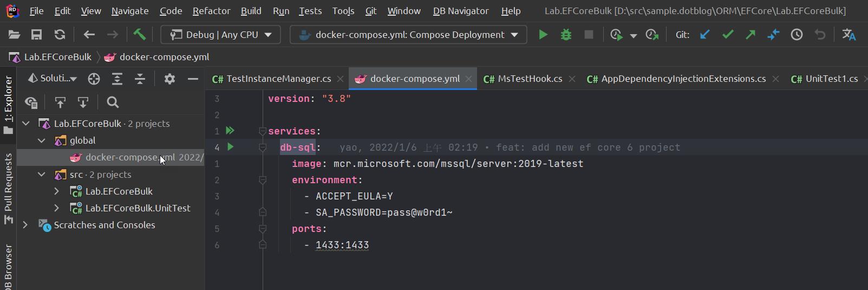868x290 pixels.
Task: Click the Build solution hammer icon
Action: coord(140,35)
